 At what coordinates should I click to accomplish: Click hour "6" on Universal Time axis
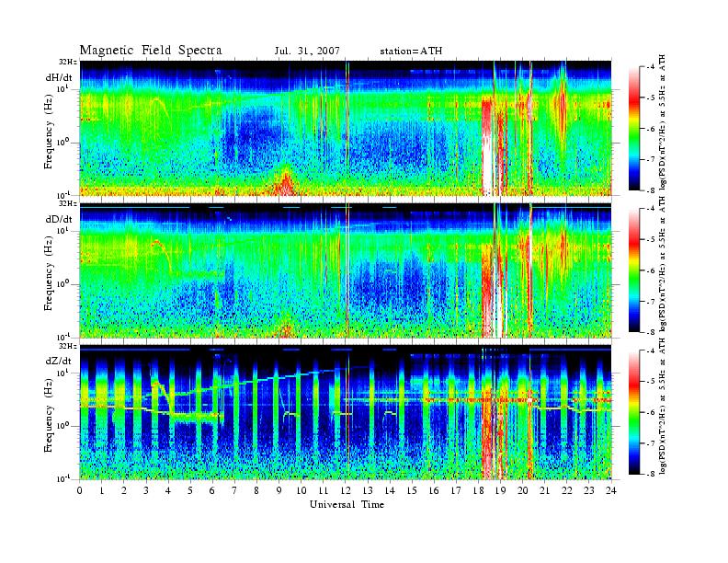click(x=212, y=490)
